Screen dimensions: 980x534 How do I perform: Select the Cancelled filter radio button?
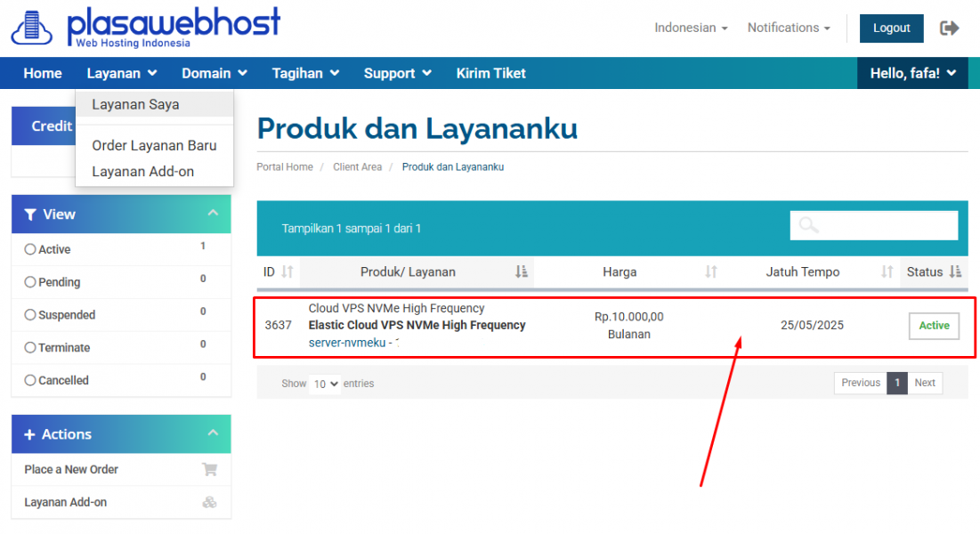[x=30, y=380]
